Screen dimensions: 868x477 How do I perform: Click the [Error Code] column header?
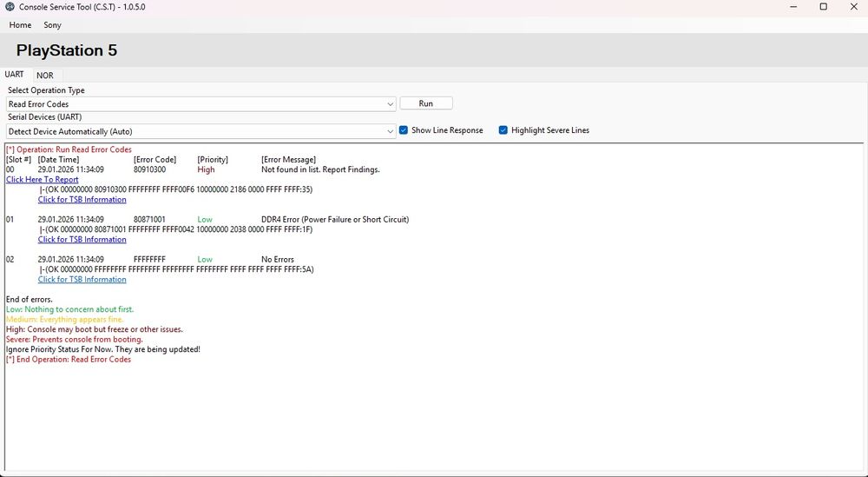pyautogui.click(x=155, y=160)
